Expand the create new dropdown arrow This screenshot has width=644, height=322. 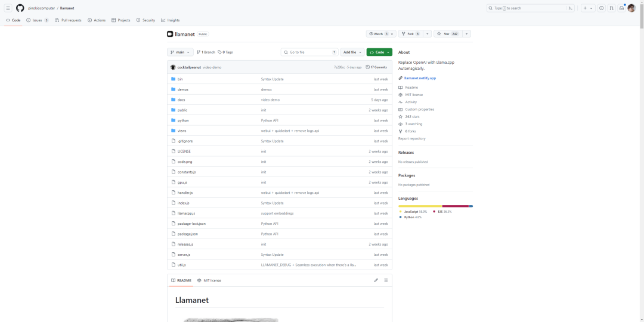pyautogui.click(x=592, y=8)
